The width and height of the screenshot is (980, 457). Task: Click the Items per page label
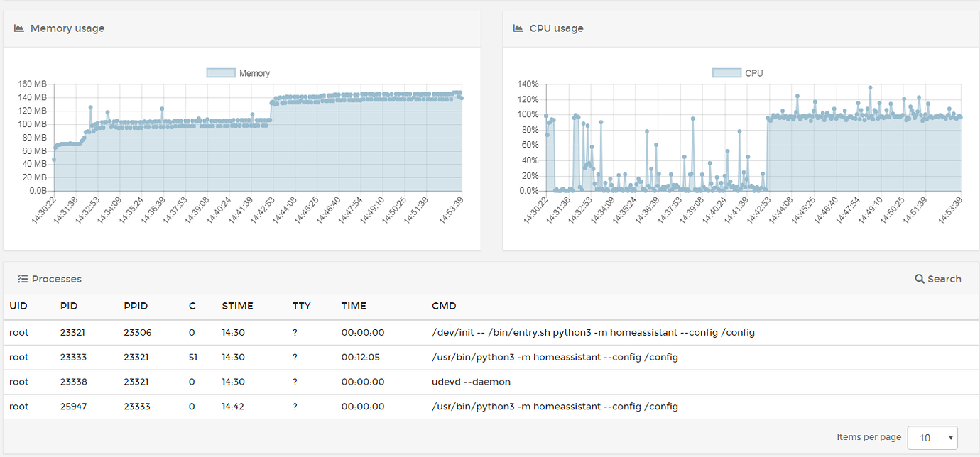click(x=868, y=437)
